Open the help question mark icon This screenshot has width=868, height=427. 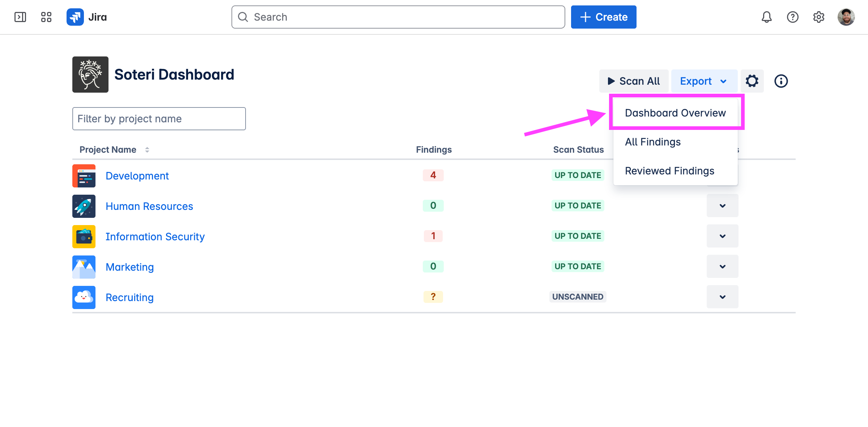click(792, 17)
